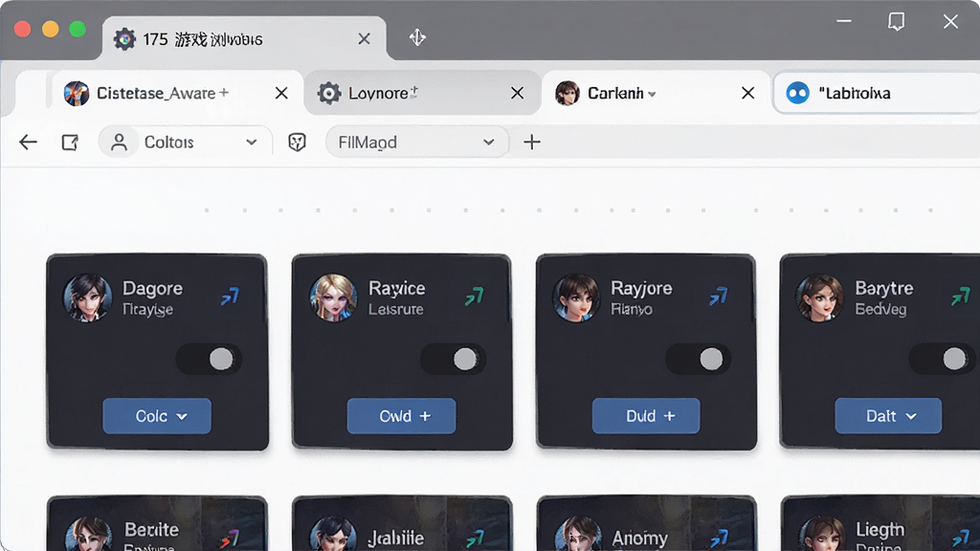The image size is (980, 551).
Task: Toggle the switch on Rayice card
Action: [x=453, y=360]
